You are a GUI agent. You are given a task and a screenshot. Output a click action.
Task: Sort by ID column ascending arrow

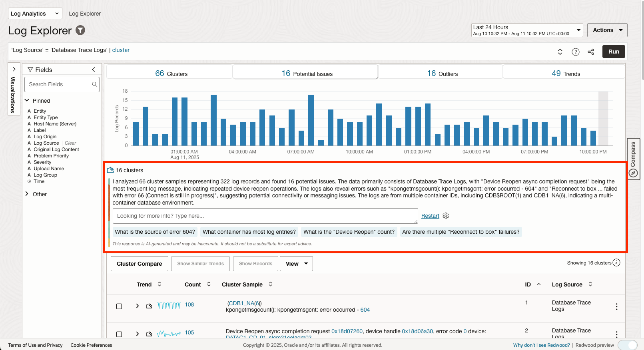(539, 284)
